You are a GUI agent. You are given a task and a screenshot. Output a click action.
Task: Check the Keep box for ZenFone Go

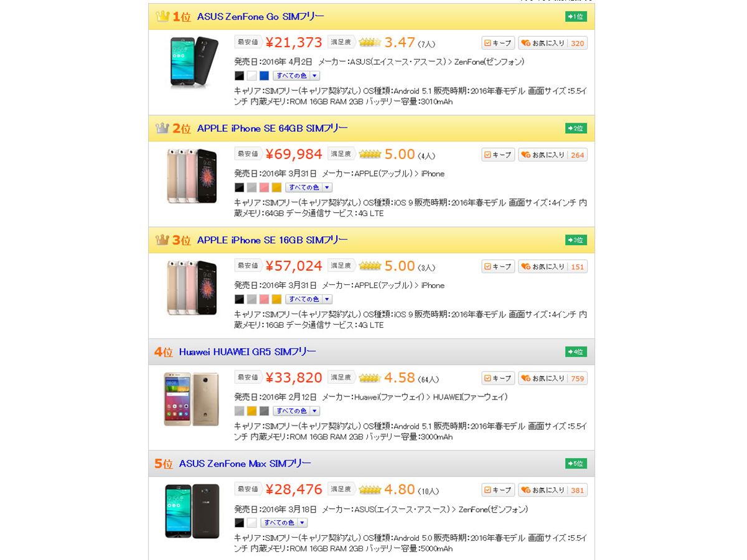pos(498,43)
